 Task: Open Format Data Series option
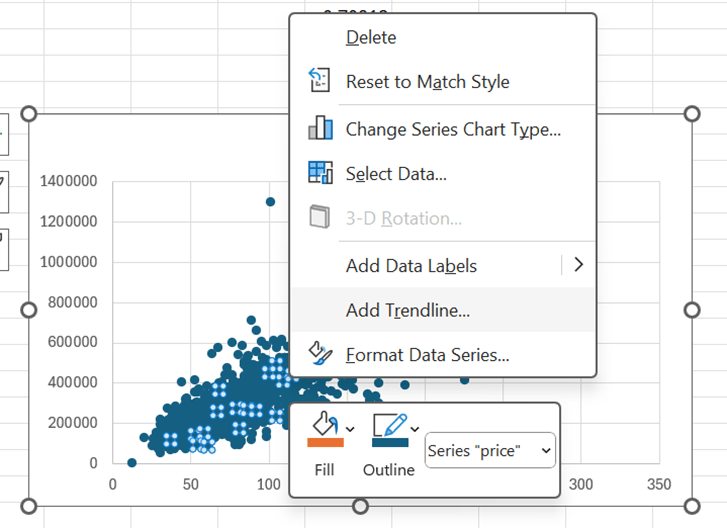click(428, 354)
